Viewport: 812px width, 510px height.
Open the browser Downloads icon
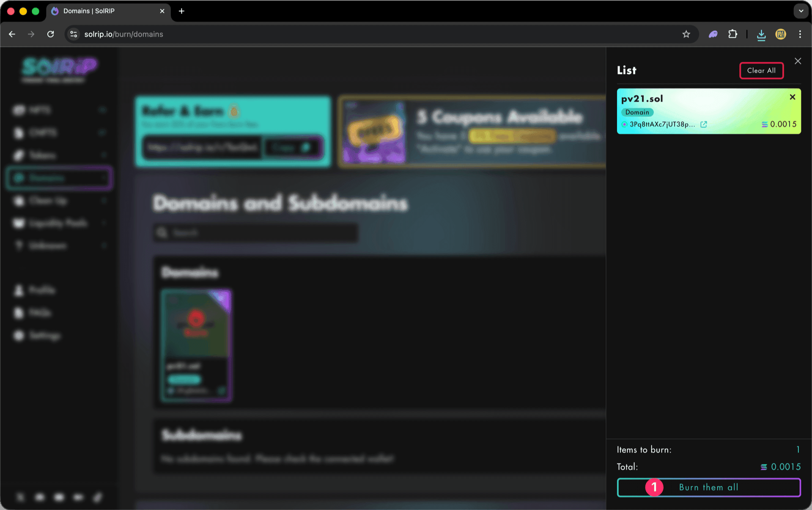pyautogui.click(x=761, y=35)
